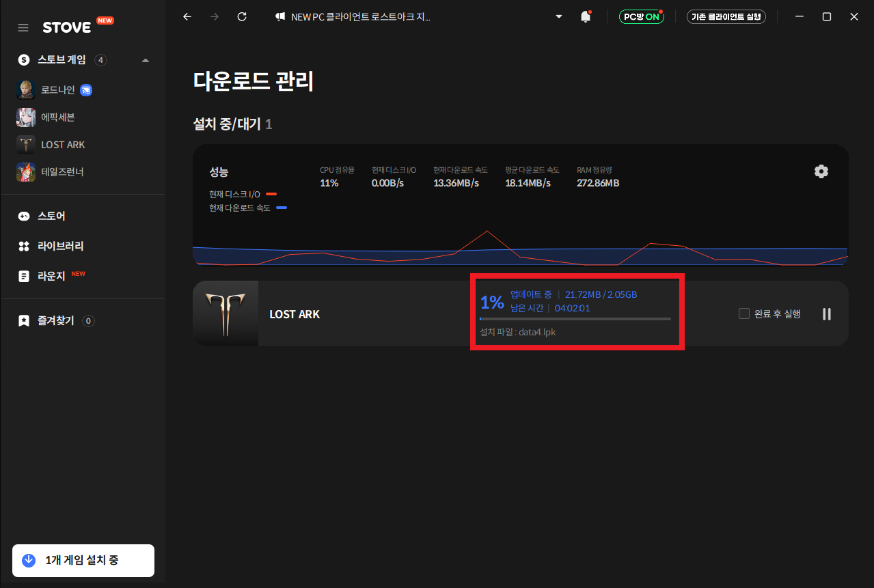Click the 21.72MB / 2.05GB size text
This screenshot has width=874, height=588.
(x=601, y=294)
